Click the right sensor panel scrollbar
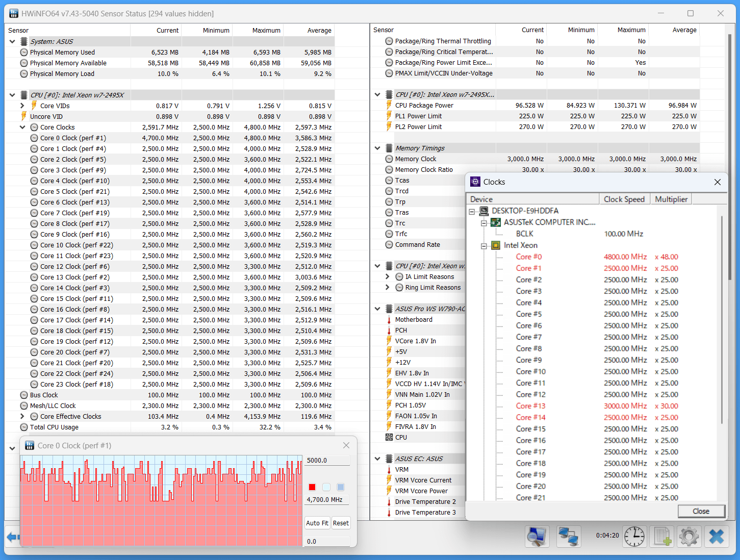The height and width of the screenshot is (560, 740). point(730,158)
